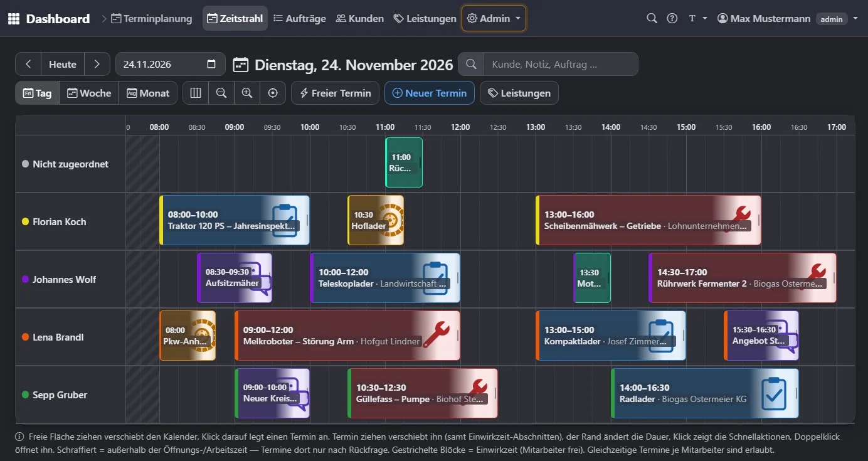Click the search magnifier in top bar
Screen dimensions: 868x461
652,19
